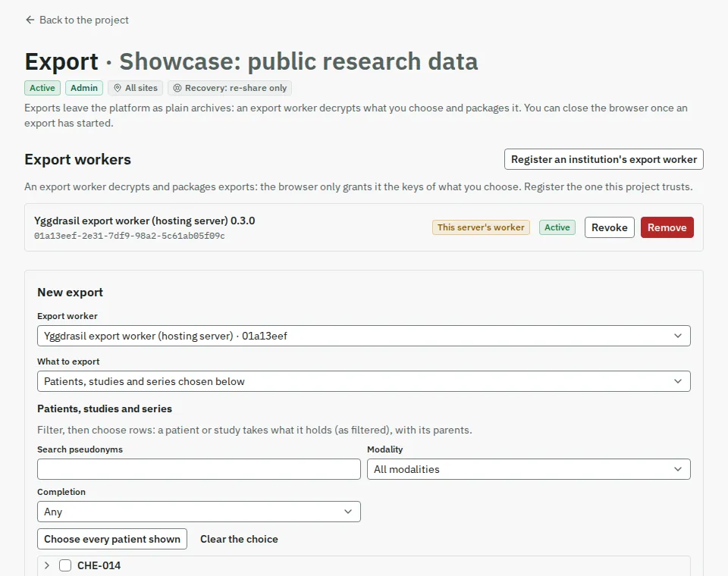Revoke the Yggdrasil export worker
Viewport: 728px width, 576px height.
[x=609, y=227]
